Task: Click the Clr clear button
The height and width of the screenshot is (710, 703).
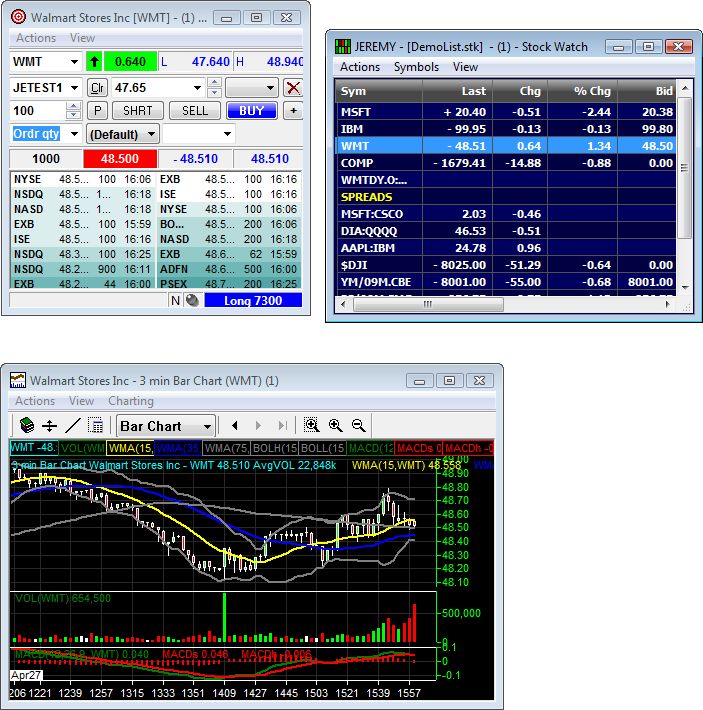Action: pos(97,87)
